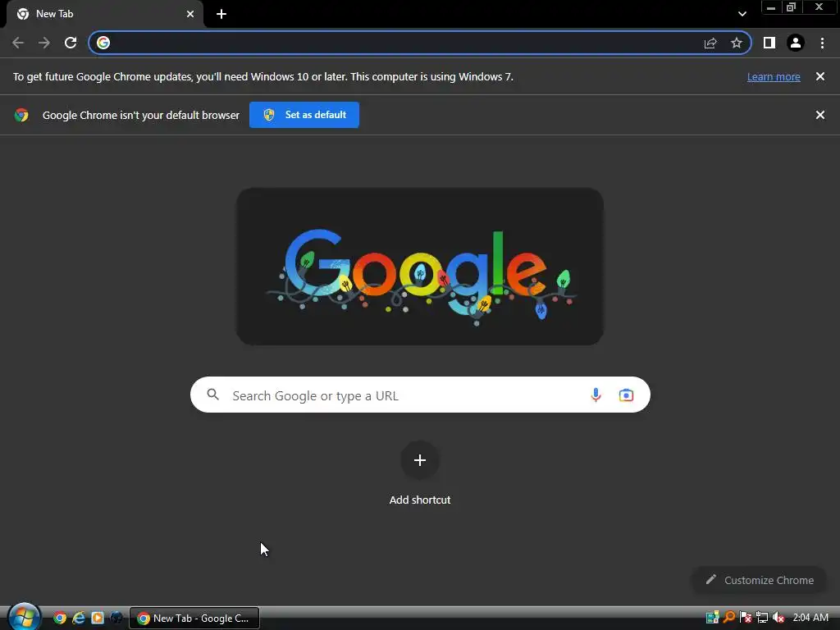Launch Internet Explorer from the taskbar
Image resolution: width=840 pixels, height=630 pixels.
coord(79,619)
